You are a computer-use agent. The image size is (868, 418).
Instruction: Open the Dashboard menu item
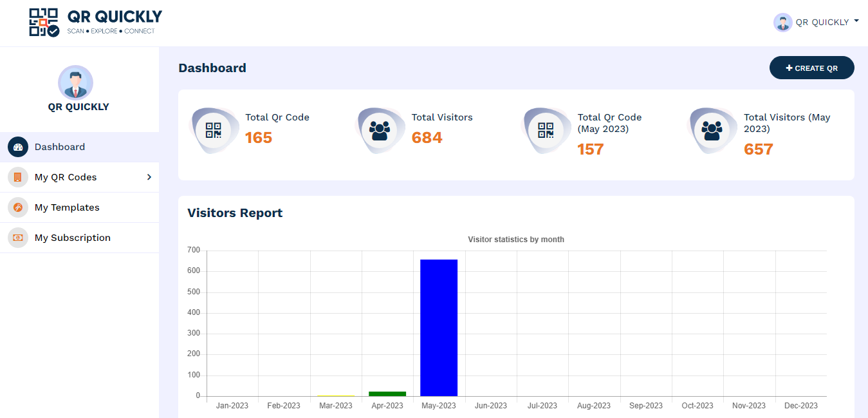[x=79, y=147]
